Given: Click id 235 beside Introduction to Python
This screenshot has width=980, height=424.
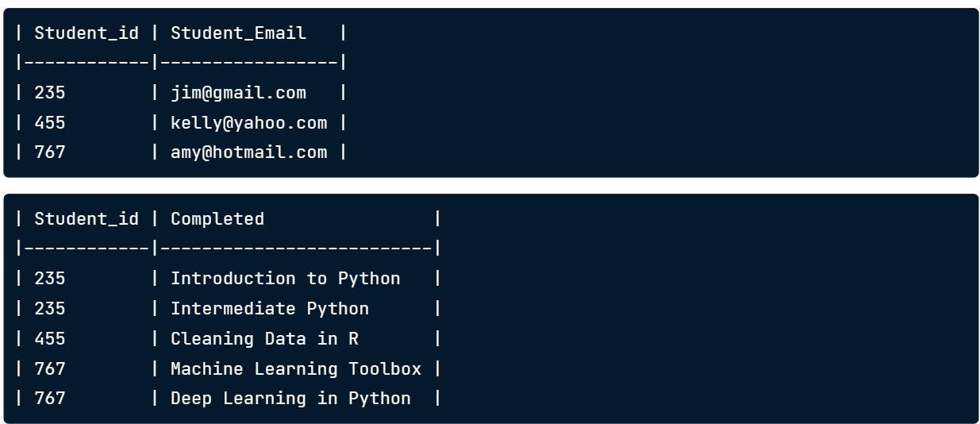Looking at the screenshot, I should point(50,279).
